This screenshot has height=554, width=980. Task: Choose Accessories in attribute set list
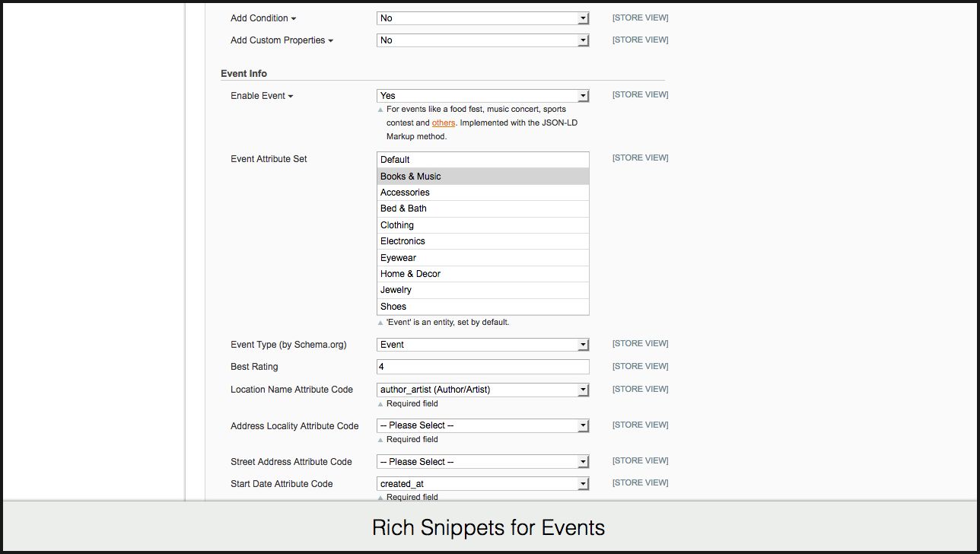pos(482,193)
